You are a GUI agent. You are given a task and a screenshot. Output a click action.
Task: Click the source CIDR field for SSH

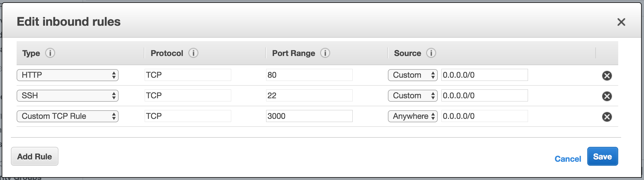(x=484, y=96)
